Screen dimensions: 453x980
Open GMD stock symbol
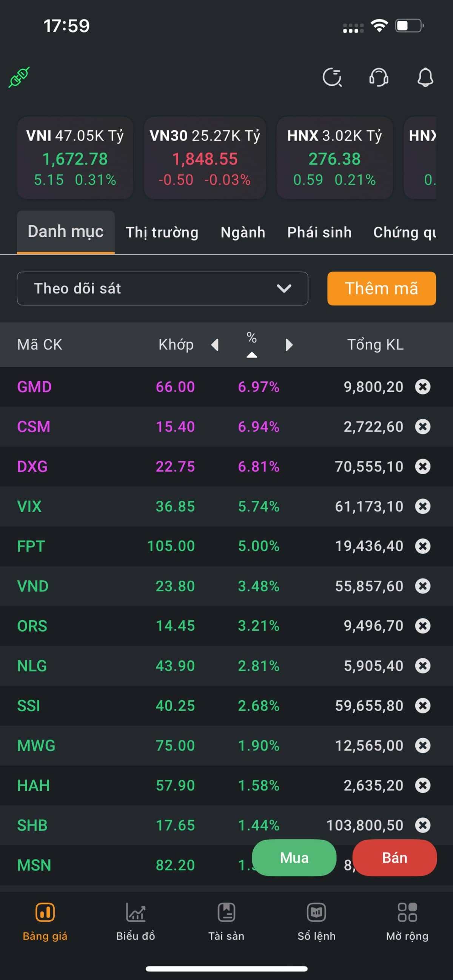point(34,387)
